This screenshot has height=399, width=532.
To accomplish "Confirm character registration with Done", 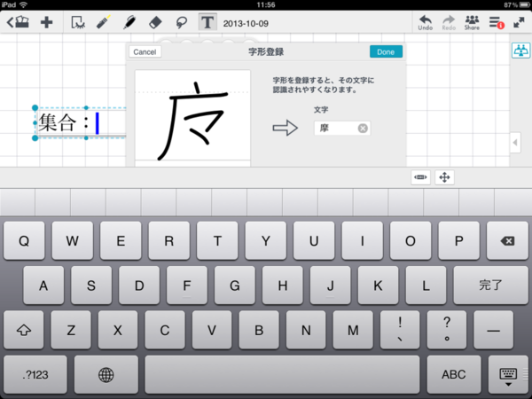I will (x=386, y=52).
